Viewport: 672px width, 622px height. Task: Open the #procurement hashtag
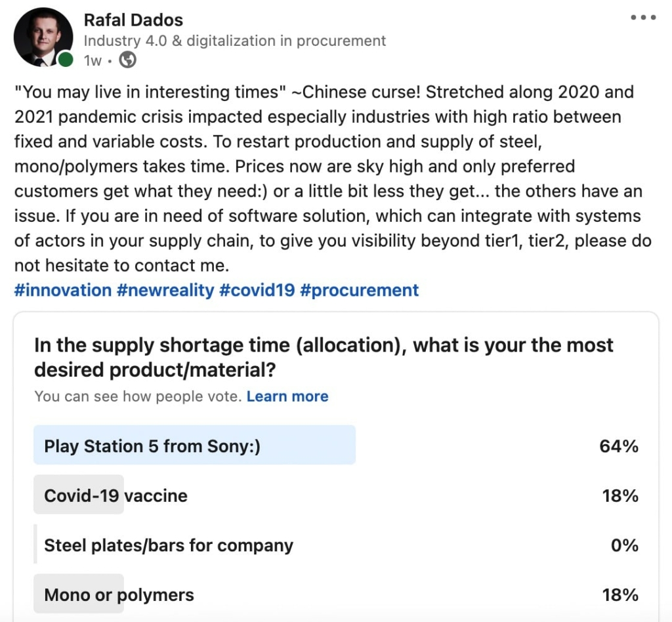point(359,290)
